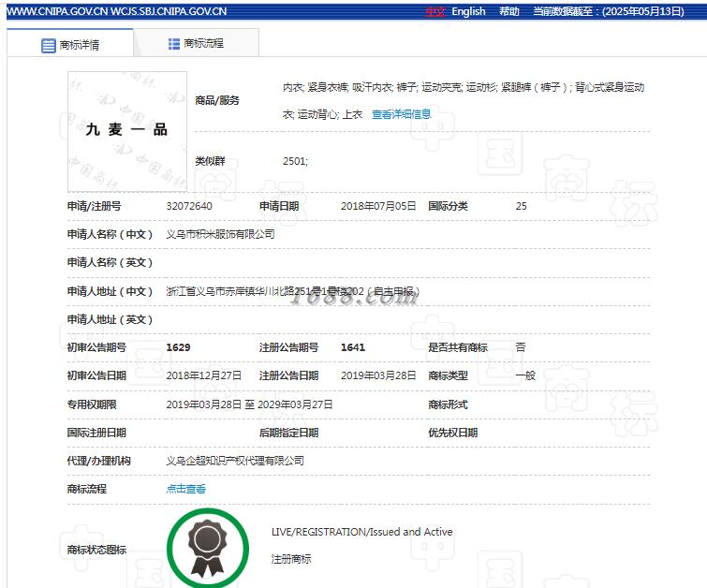Screen dimensions: 707x588
Task: Select the 商品/服务 field label
Action: 217,100
